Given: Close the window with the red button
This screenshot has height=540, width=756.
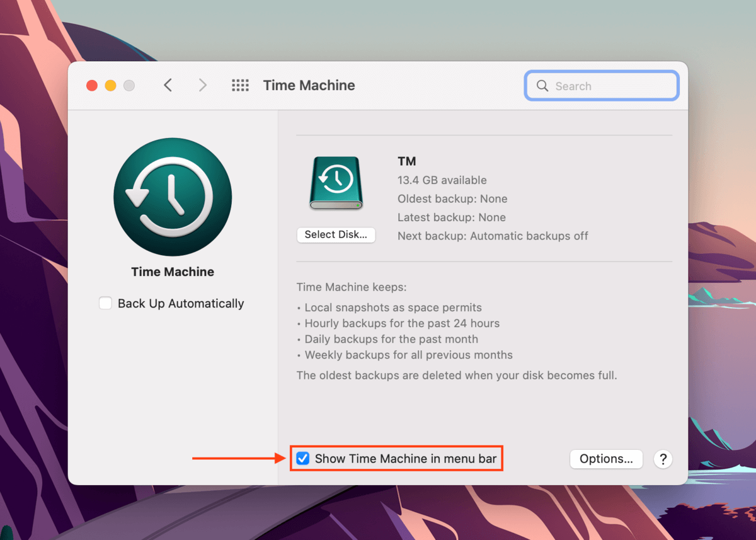Looking at the screenshot, I should click(x=92, y=86).
